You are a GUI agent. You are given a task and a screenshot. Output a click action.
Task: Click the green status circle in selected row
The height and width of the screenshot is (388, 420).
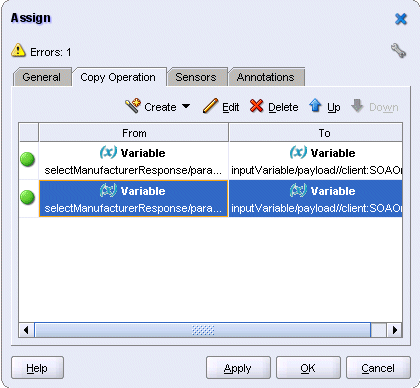tap(27, 197)
